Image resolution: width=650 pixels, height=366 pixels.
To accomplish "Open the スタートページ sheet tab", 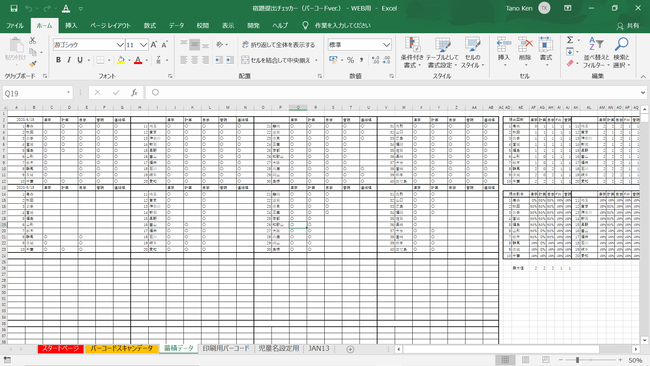I will pyautogui.click(x=61, y=349).
